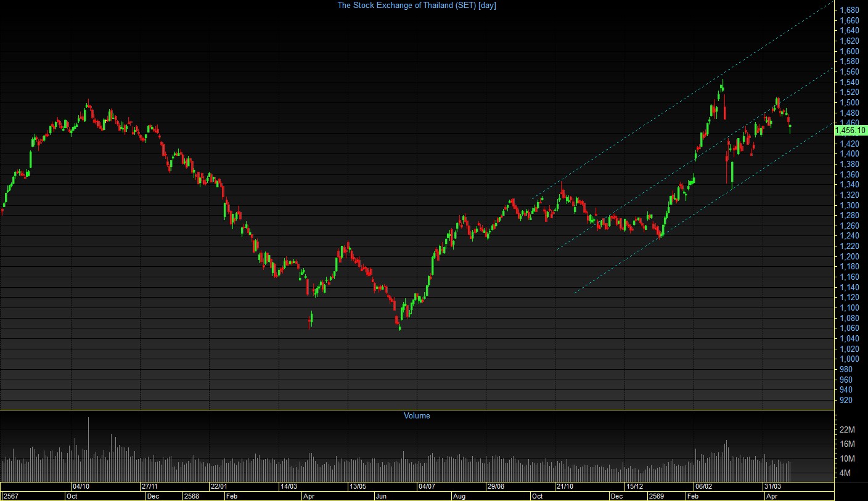Click the 2569 year label
868x501 pixels.
point(656,496)
